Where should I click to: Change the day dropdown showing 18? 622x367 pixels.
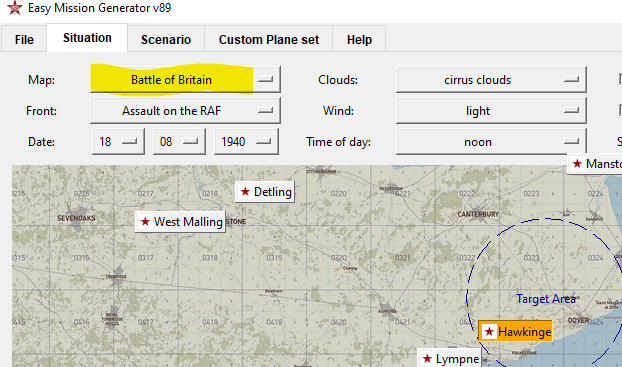click(118, 142)
